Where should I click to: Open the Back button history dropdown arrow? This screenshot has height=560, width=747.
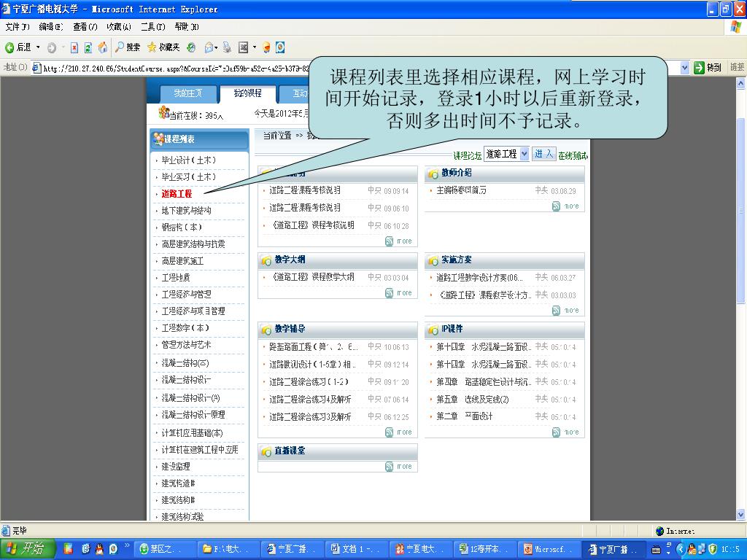coord(39,47)
